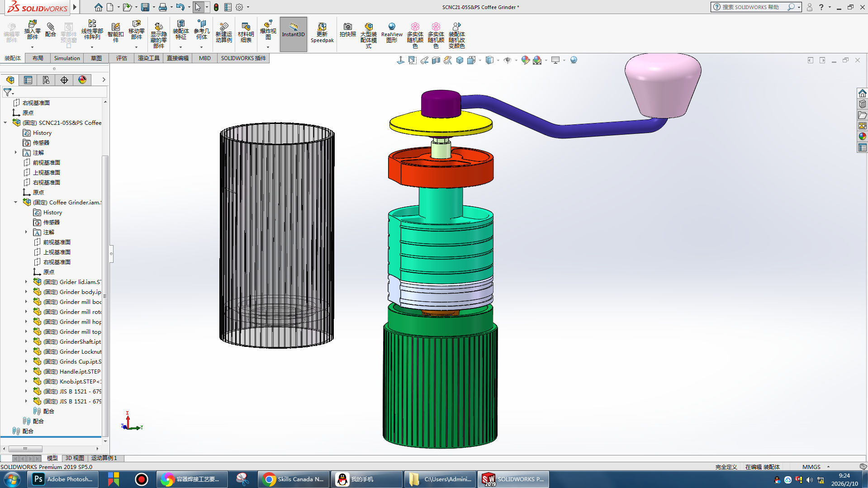Open the DisplayManager color-ball tab icon
The width and height of the screenshot is (868, 488).
82,80
